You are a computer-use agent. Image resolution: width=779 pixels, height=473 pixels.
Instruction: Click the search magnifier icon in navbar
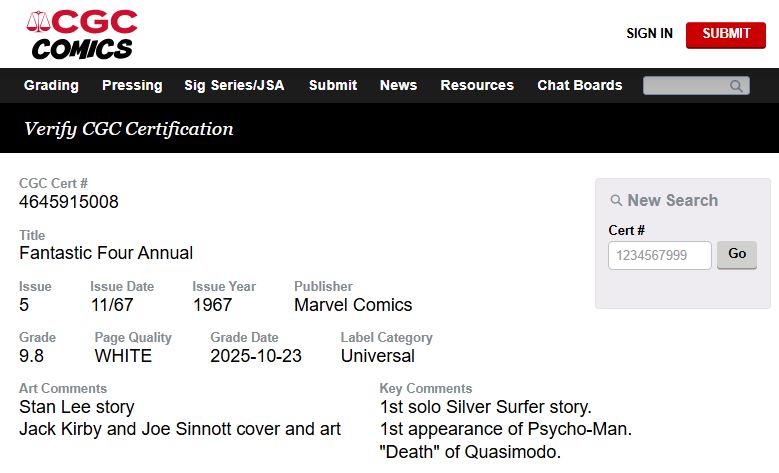point(737,86)
